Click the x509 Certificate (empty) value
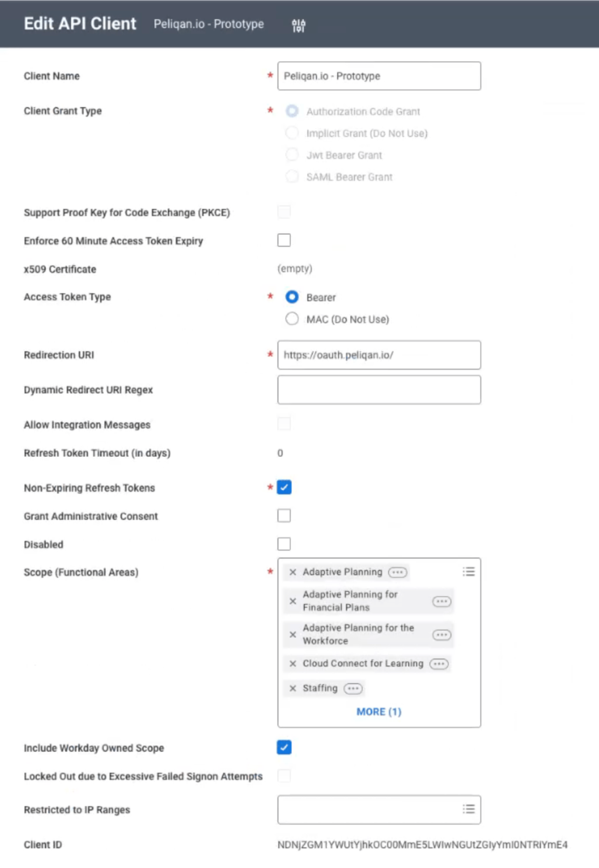 [x=295, y=269]
